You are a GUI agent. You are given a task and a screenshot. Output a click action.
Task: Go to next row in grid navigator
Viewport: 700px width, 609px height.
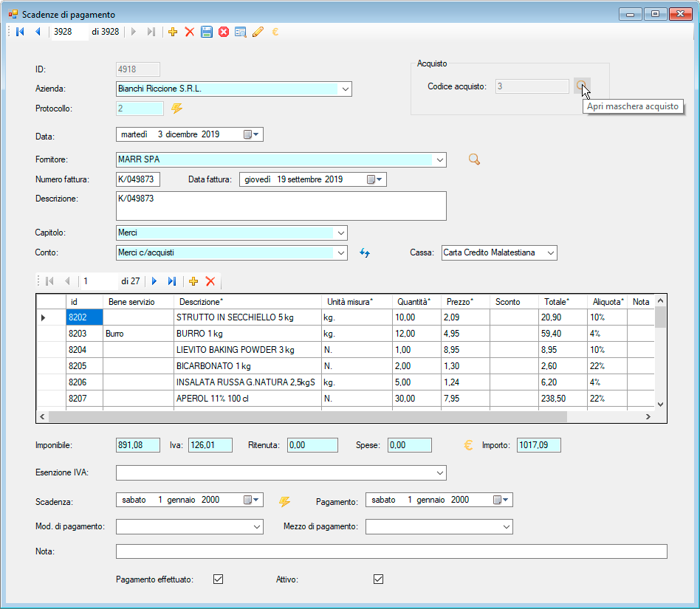pos(154,281)
